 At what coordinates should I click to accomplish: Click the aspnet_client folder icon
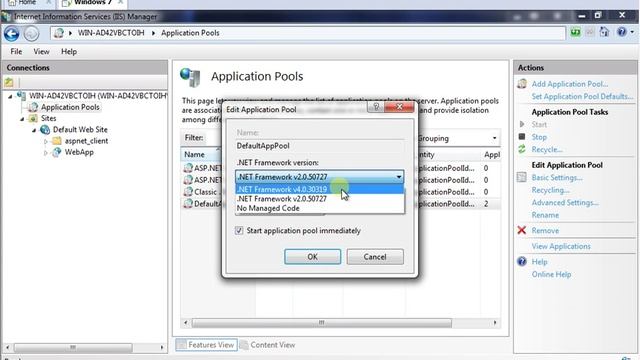(x=57, y=141)
